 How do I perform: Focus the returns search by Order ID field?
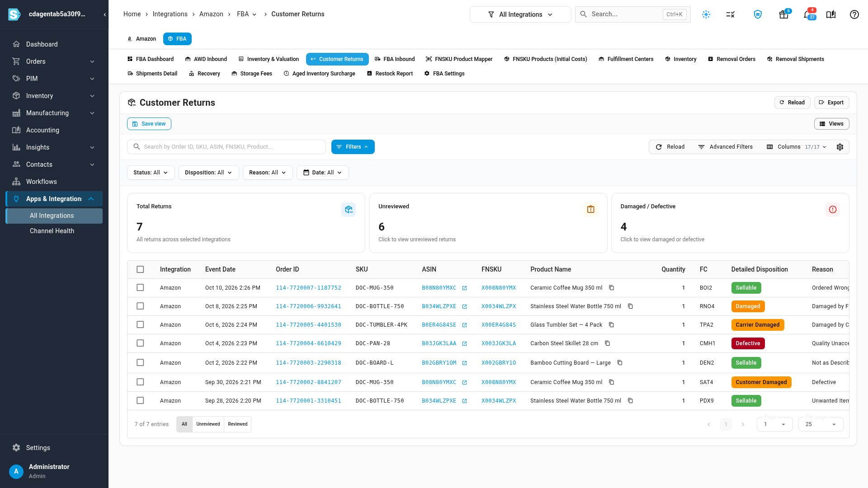click(226, 147)
